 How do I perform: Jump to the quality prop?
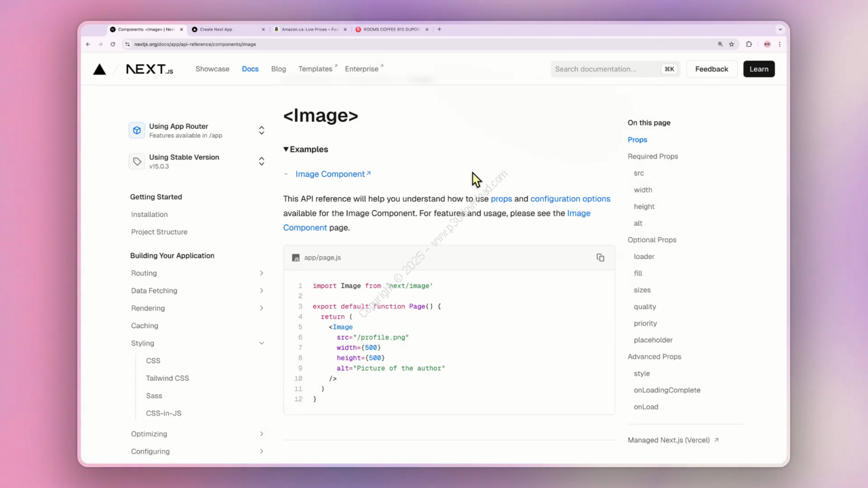click(645, 307)
